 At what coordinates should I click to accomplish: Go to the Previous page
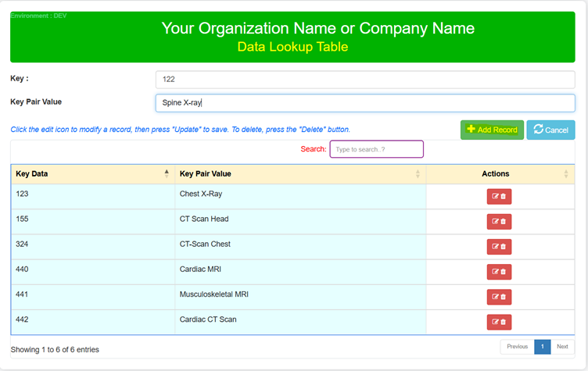[517, 347]
